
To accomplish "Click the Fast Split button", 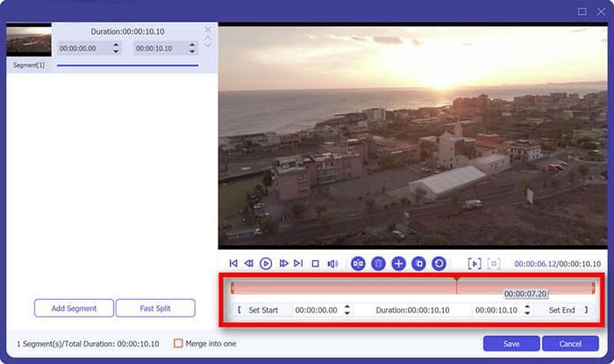I will tap(155, 308).
